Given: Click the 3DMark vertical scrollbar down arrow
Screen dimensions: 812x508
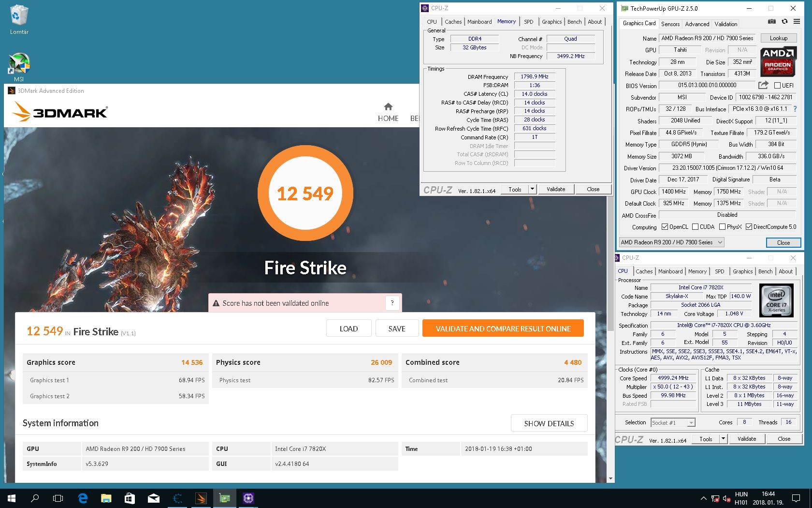Looking at the screenshot, I should coord(610,478).
